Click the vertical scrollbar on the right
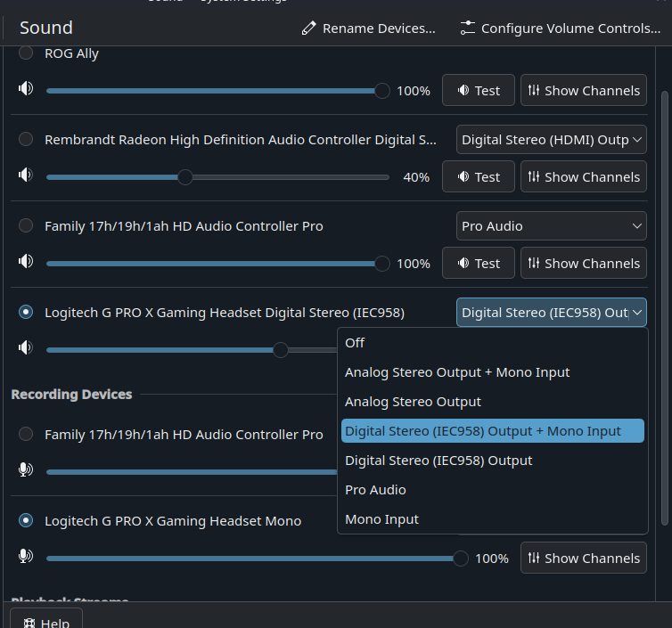This screenshot has height=628, width=672. pyautogui.click(x=665, y=308)
